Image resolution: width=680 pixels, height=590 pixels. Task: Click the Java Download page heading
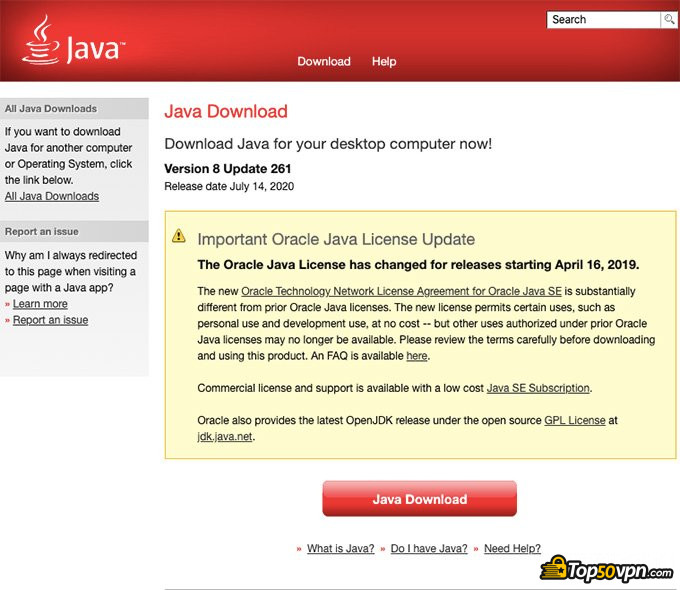[226, 112]
